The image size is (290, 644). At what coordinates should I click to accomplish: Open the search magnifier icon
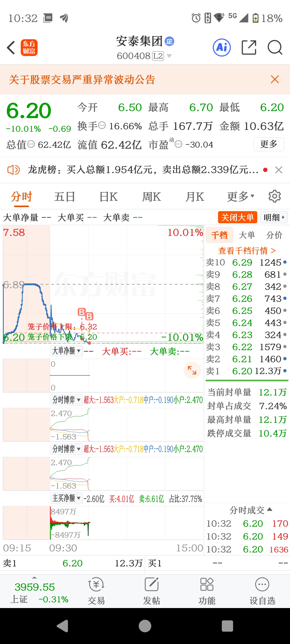275,47
